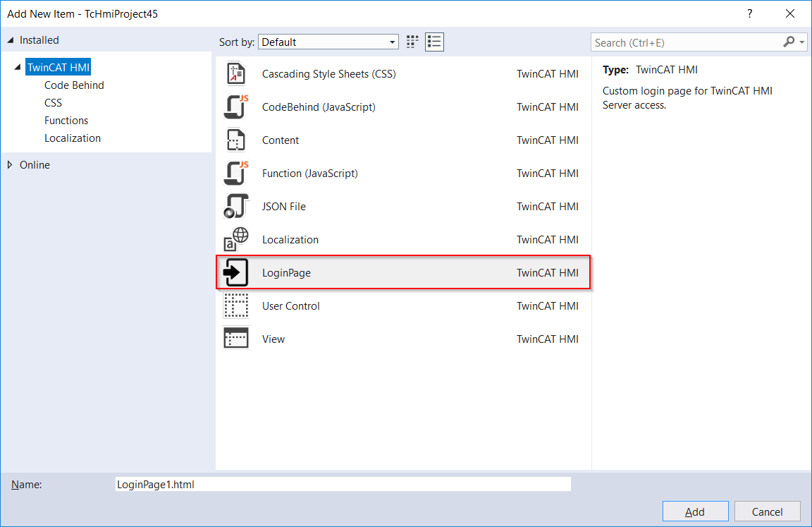Expand the Online section
This screenshot has height=527, width=812.
point(10,165)
